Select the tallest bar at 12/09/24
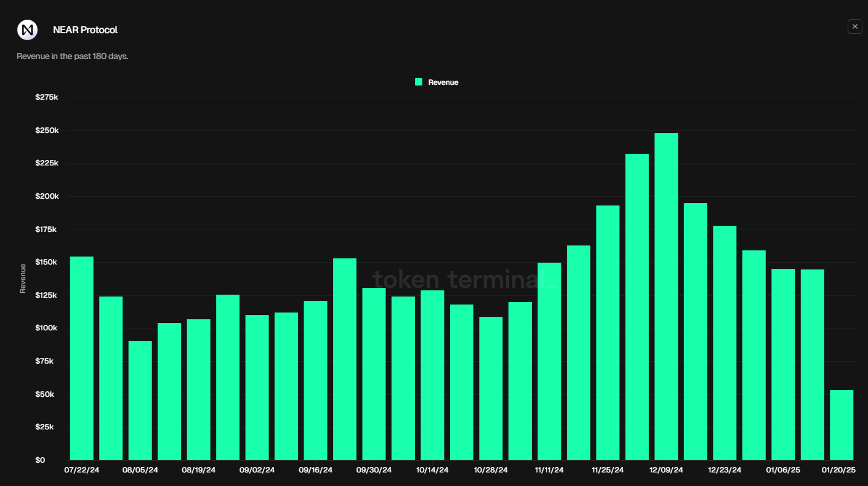Image resolution: width=868 pixels, height=486 pixels. point(667,297)
